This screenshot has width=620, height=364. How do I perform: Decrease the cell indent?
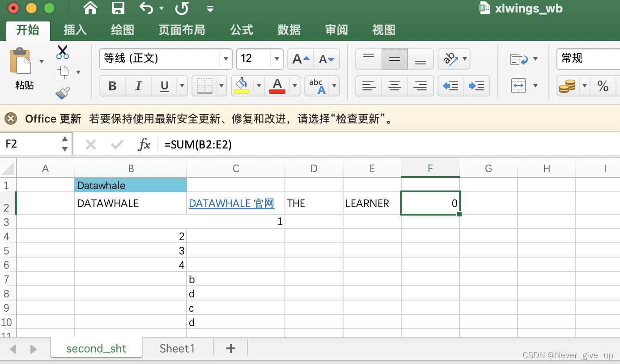click(x=450, y=86)
